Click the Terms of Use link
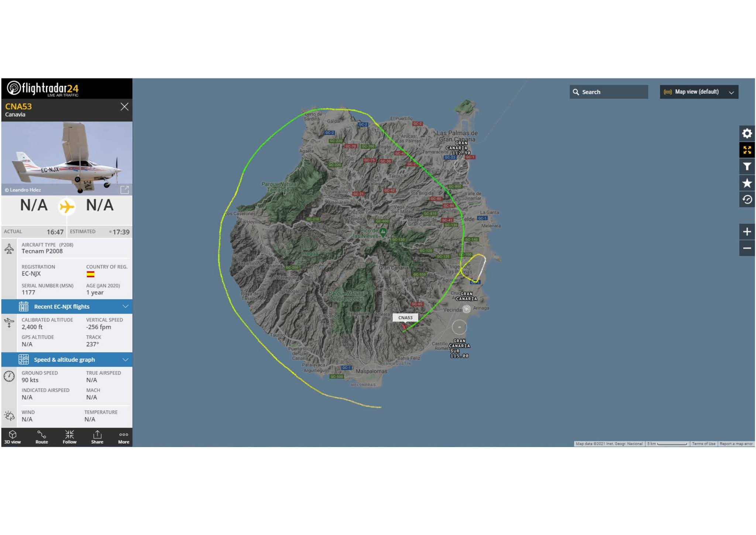The height and width of the screenshot is (535, 756). click(x=703, y=444)
